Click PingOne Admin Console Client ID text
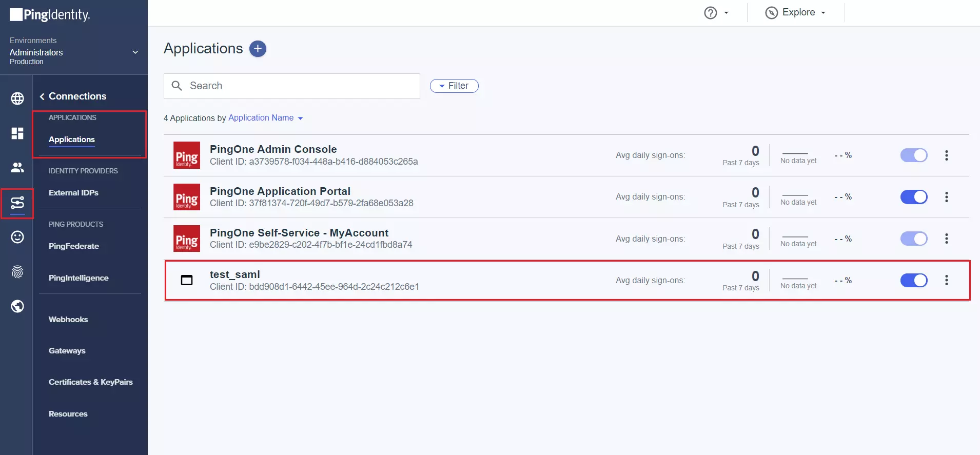The height and width of the screenshot is (455, 980). click(x=314, y=162)
